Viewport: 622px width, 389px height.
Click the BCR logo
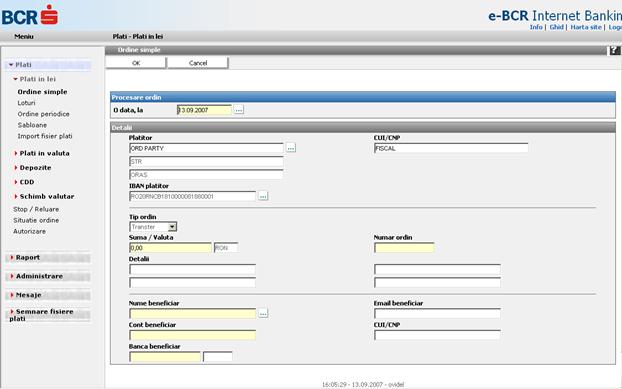(30, 15)
